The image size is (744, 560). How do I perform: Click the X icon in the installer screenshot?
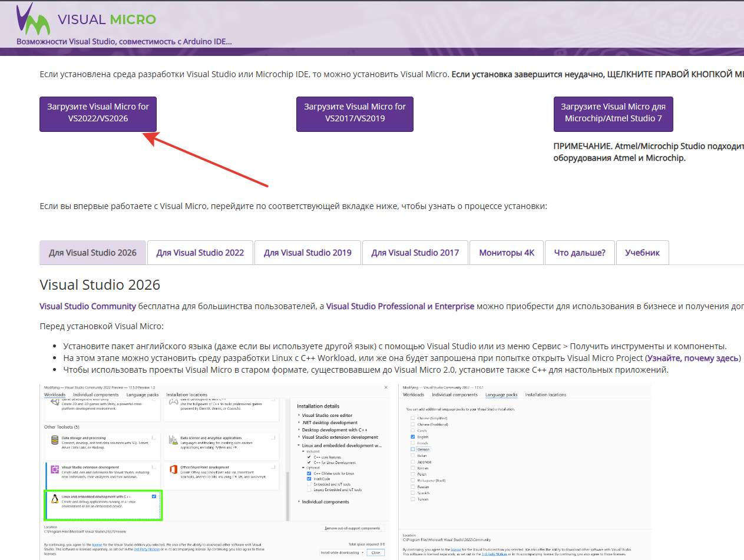(x=386, y=387)
